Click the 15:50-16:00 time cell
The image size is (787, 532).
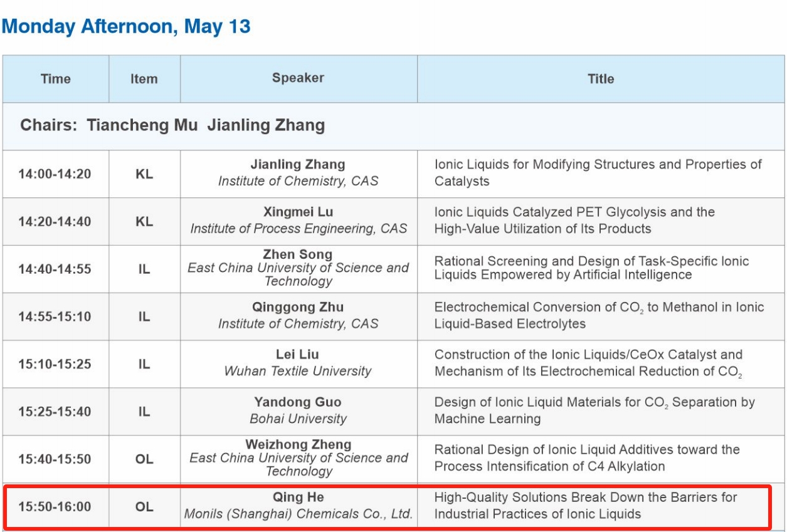(x=55, y=507)
